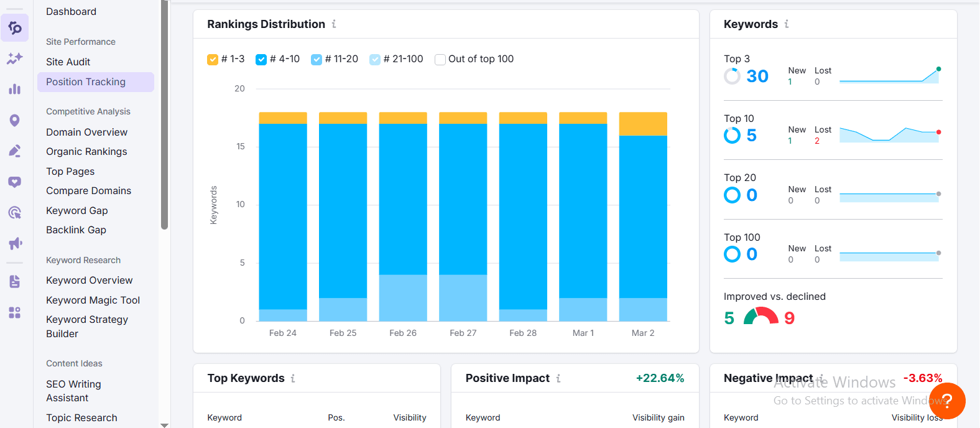Toggle the # 21-100 rankings checkbox
The width and height of the screenshot is (980, 428).
pyautogui.click(x=375, y=60)
